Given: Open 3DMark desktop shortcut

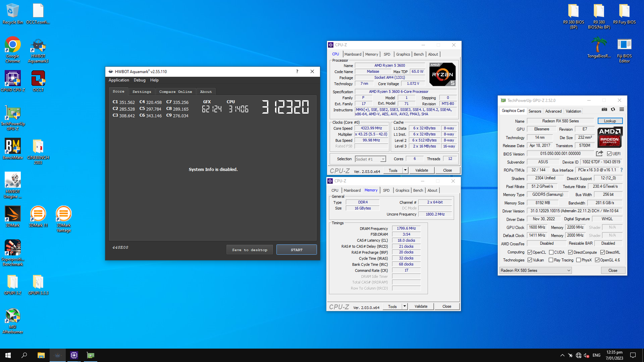Looking at the screenshot, I should pos(13,217).
